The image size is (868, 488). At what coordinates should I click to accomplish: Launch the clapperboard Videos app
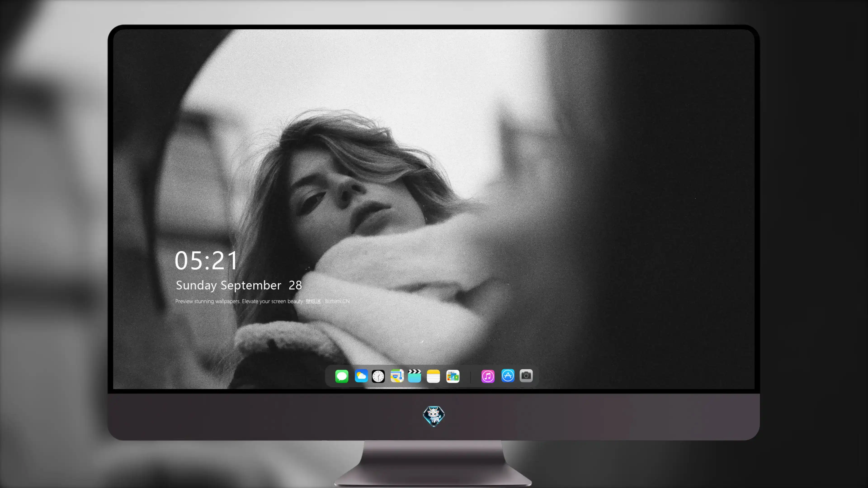coord(415,376)
